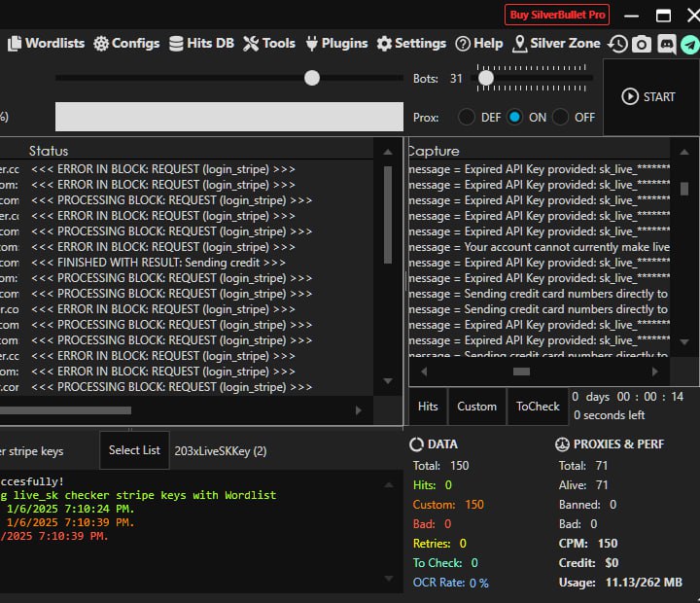
Task: Open the history clock icon
Action: pos(617,44)
